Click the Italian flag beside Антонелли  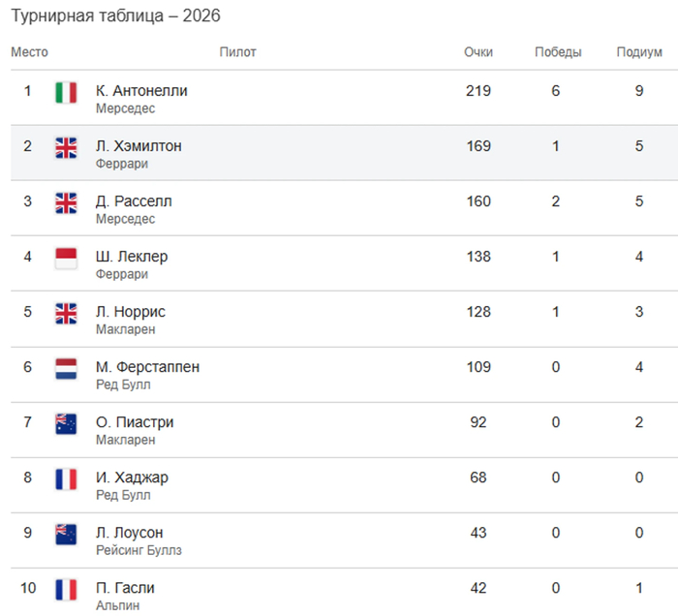click(66, 93)
